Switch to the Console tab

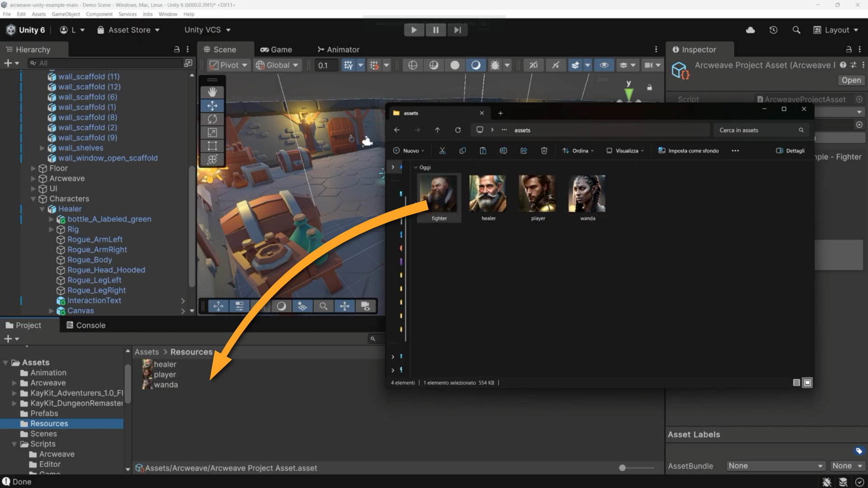(x=86, y=325)
